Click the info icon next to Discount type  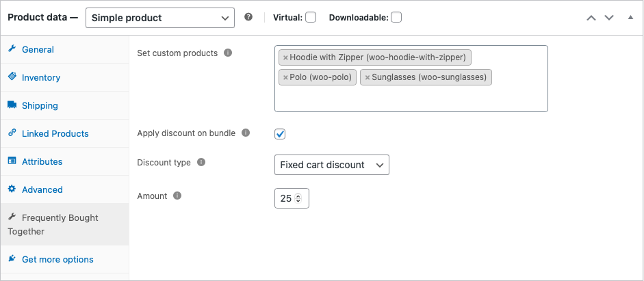point(201,162)
